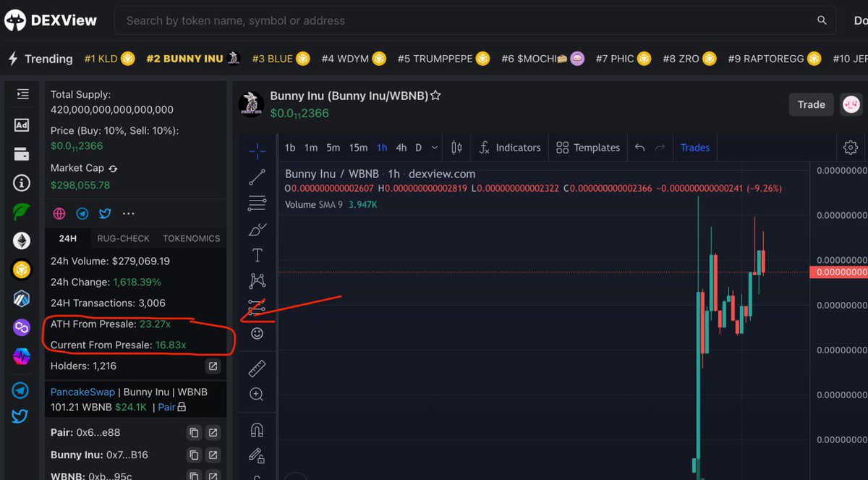Image resolution: width=868 pixels, height=480 pixels.
Task: Select the 1h timeframe
Action: [x=382, y=148]
